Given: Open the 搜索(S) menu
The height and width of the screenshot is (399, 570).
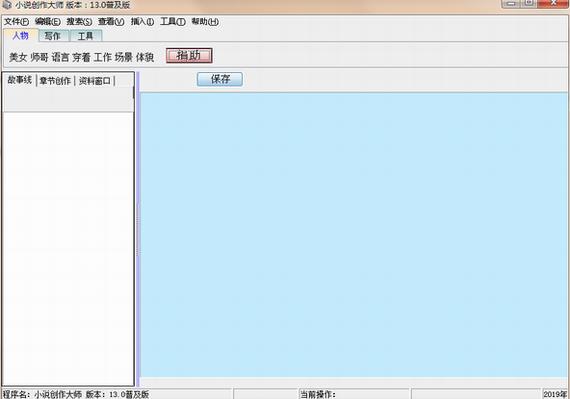Looking at the screenshot, I should coord(79,22).
